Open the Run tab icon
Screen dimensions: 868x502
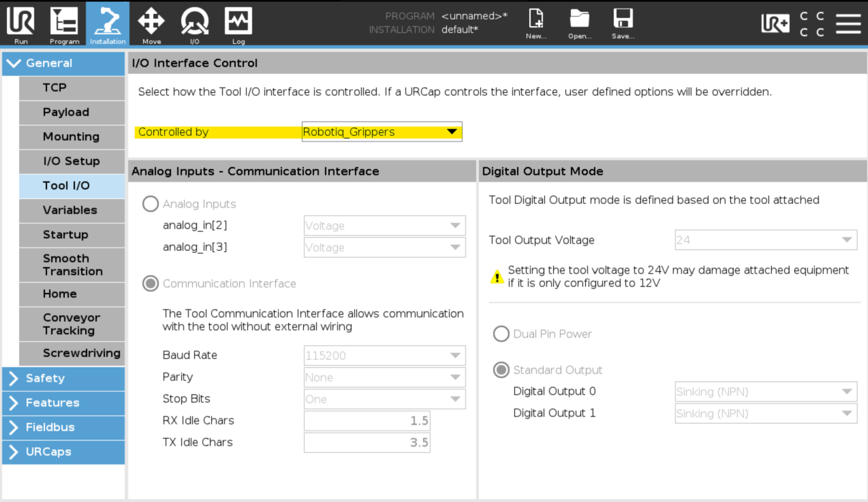[21, 22]
